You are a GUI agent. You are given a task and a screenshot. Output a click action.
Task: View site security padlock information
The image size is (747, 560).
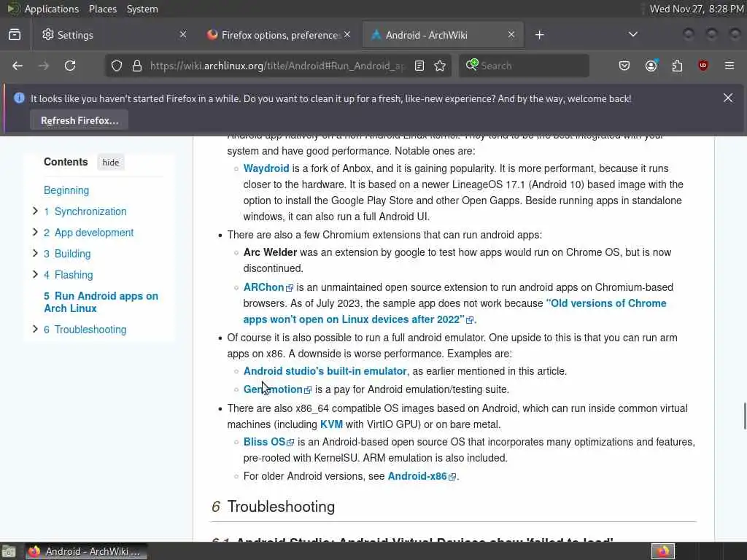137,66
